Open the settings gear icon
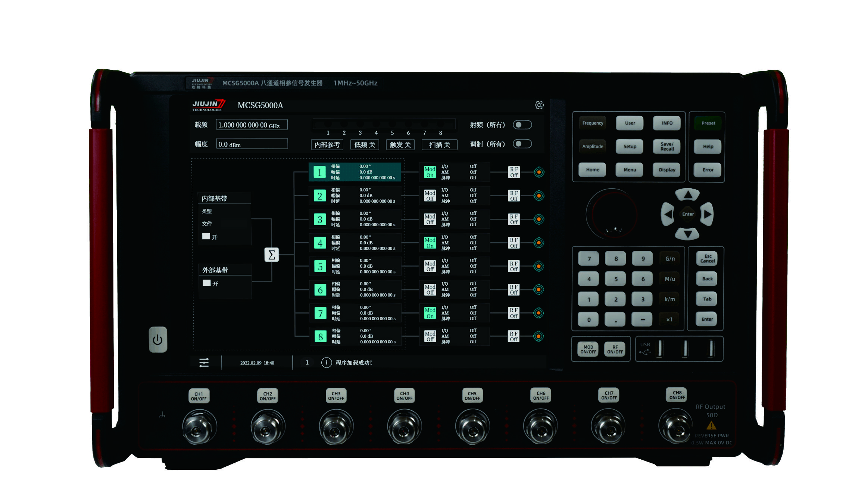The height and width of the screenshot is (488, 868). tap(539, 105)
